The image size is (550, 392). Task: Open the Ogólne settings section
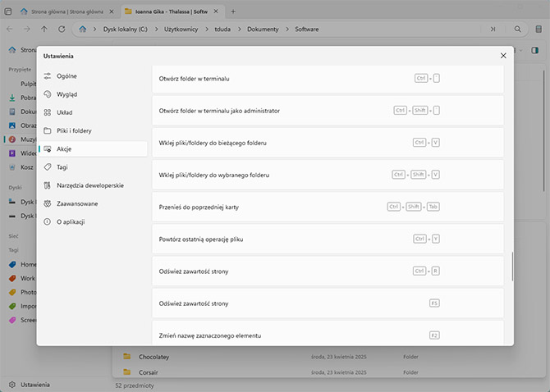pyautogui.click(x=93, y=76)
